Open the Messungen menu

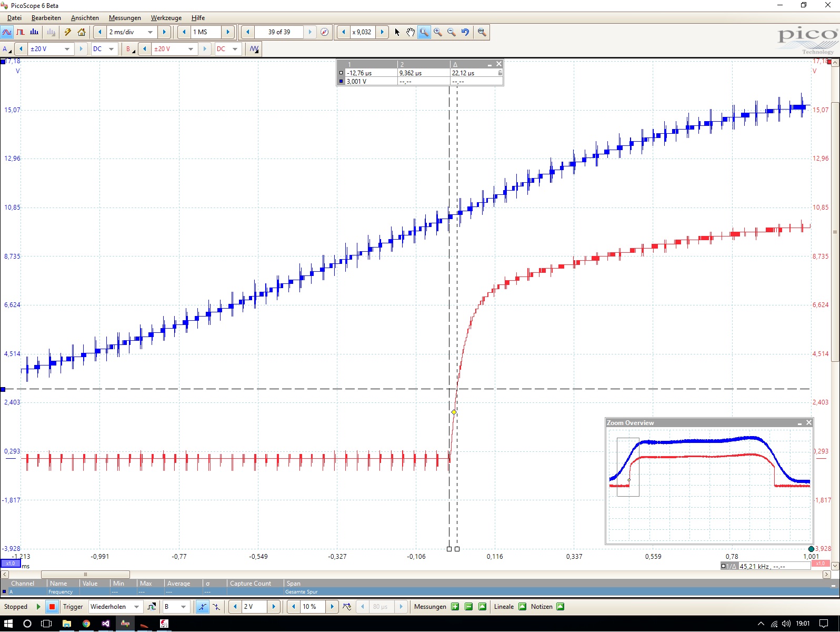click(125, 18)
